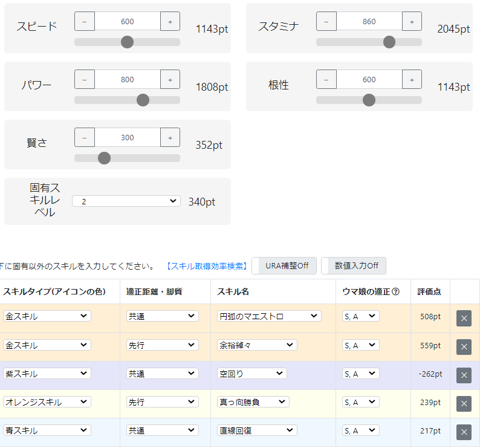Open 共通 dropdown in 直線回復 row
Image resolution: width=480 pixels, height=448 pixels.
(x=163, y=430)
